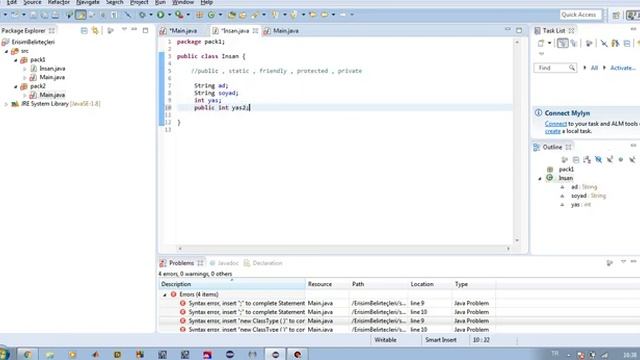Click the Search flashlight toolbar icon
Screen dimensions: 640x360
tap(255, 15)
